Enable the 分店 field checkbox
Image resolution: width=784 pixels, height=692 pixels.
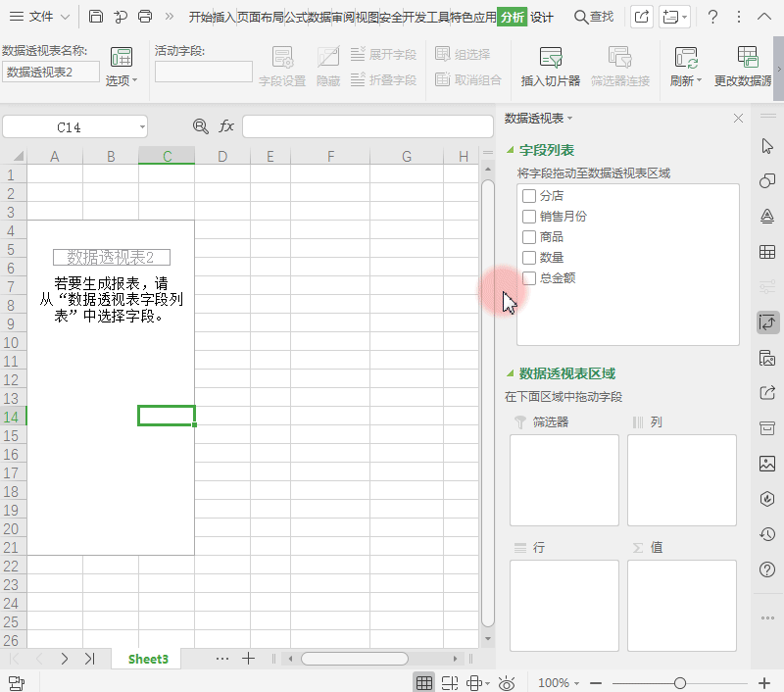pos(531,195)
